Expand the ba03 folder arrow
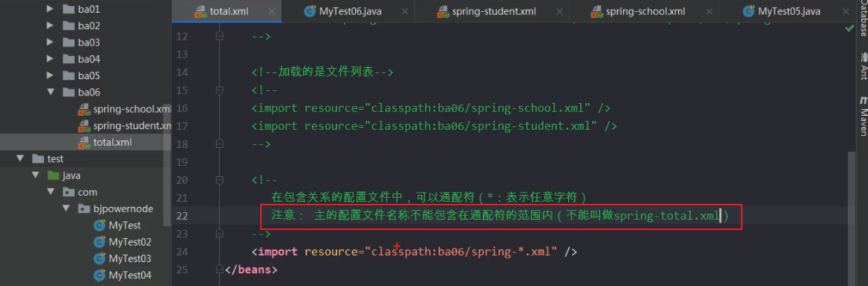Viewport: 868px width, 286px height. 50,43
